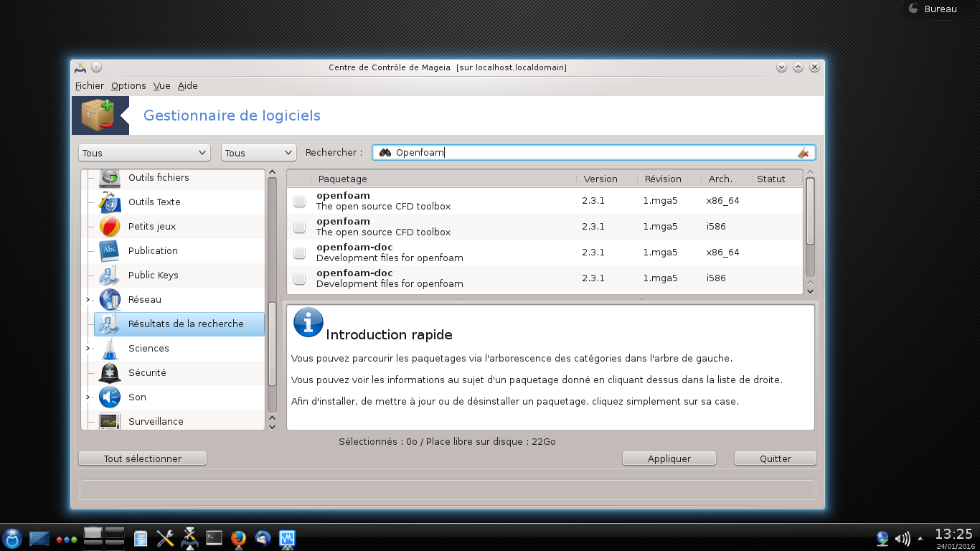980x551 pixels.
Task: Open the Aide menu
Action: [x=188, y=85]
